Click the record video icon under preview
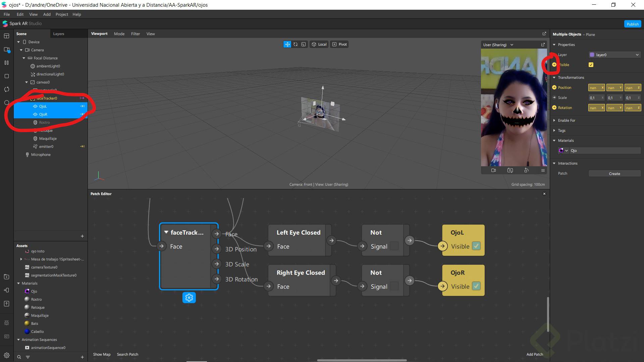This screenshot has width=644, height=362. tap(493, 170)
